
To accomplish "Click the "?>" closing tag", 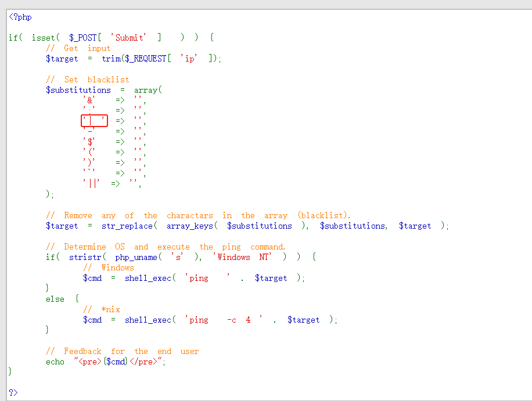I will click(x=13, y=392).
